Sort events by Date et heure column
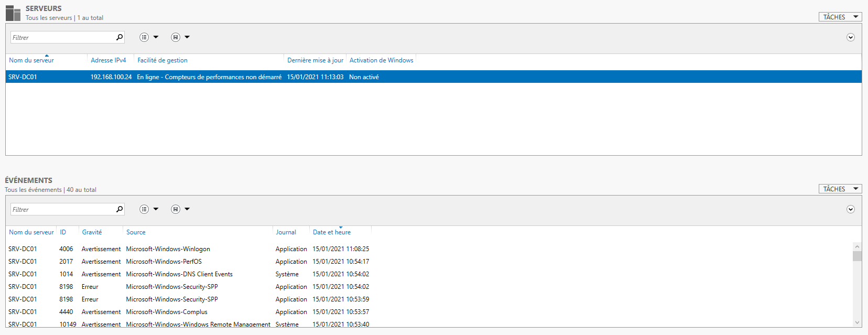 (332, 232)
